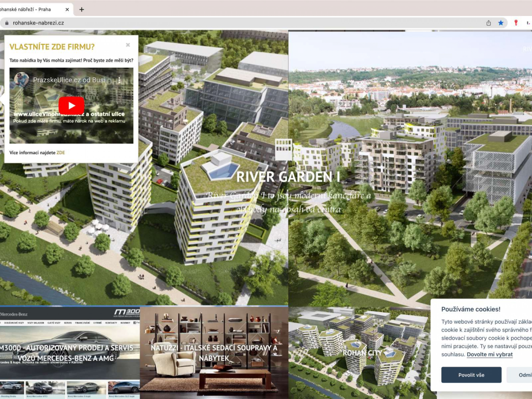Click the 'ZDE' link for more information
532x399 pixels.
click(x=60, y=153)
